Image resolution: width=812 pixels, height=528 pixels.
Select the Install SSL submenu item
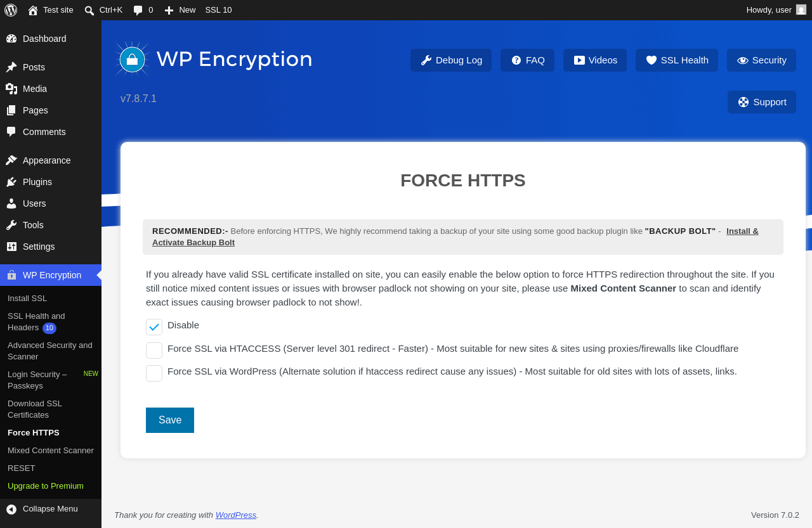coord(27,299)
